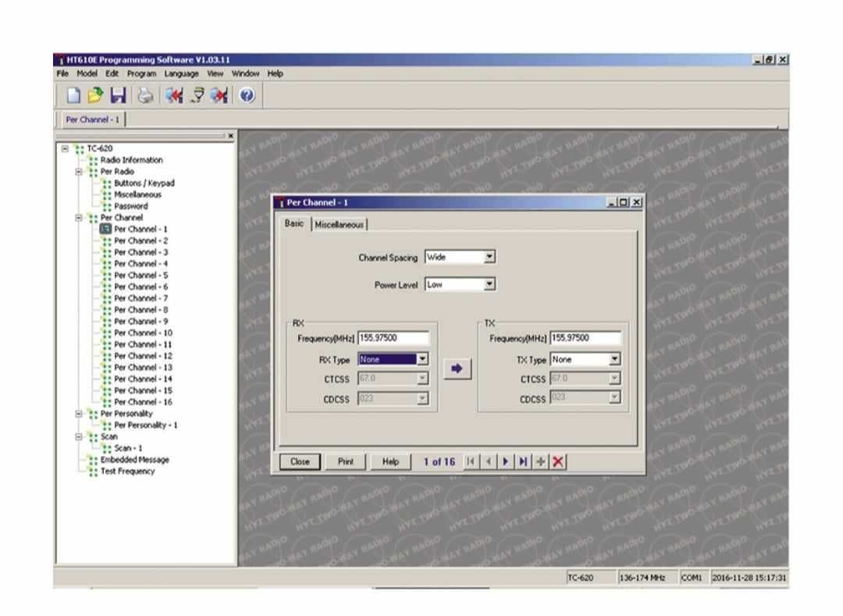
Task: Collapse the Scan tree node
Action: pyautogui.click(x=79, y=437)
